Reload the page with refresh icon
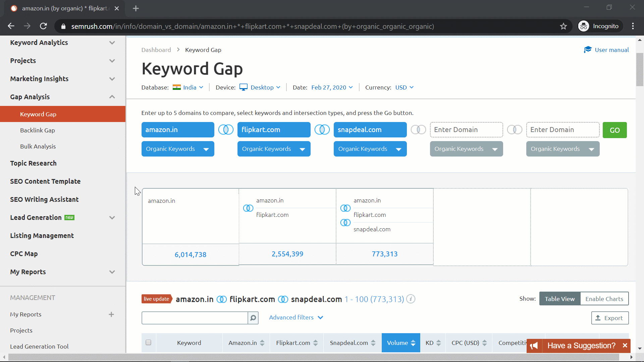The width and height of the screenshot is (644, 362). coord(43,26)
